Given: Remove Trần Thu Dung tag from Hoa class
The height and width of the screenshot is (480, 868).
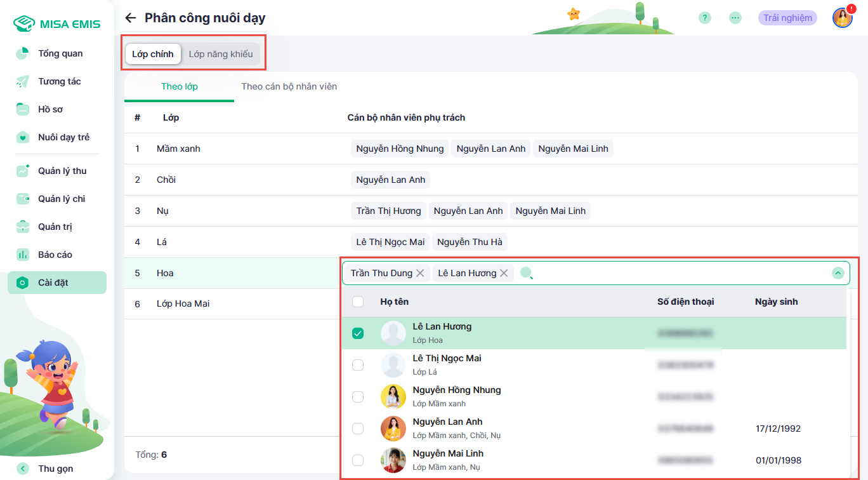Looking at the screenshot, I should click(x=420, y=273).
